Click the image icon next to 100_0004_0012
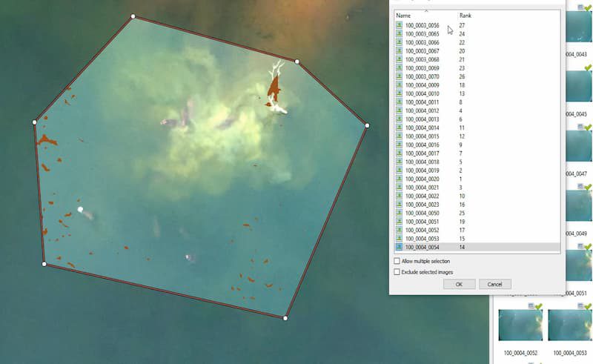Image resolution: width=593 pixels, height=364 pixels. tap(399, 110)
